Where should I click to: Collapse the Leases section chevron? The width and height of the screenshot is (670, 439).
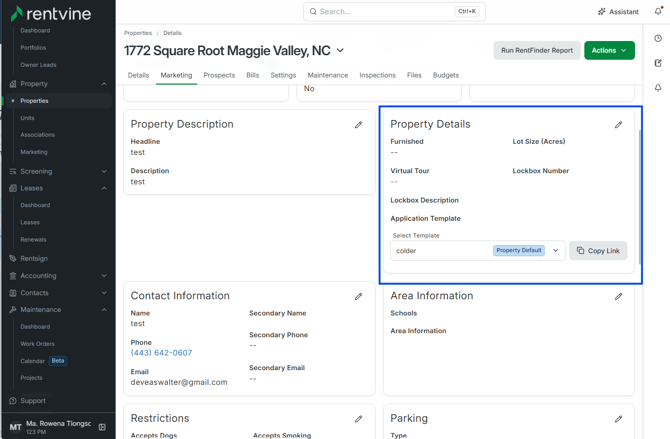pos(104,188)
